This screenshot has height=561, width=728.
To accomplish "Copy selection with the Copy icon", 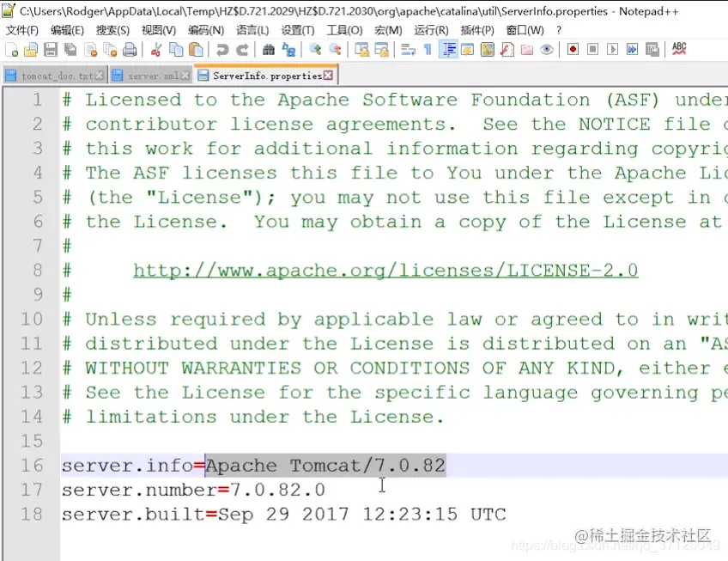I will tap(176, 50).
